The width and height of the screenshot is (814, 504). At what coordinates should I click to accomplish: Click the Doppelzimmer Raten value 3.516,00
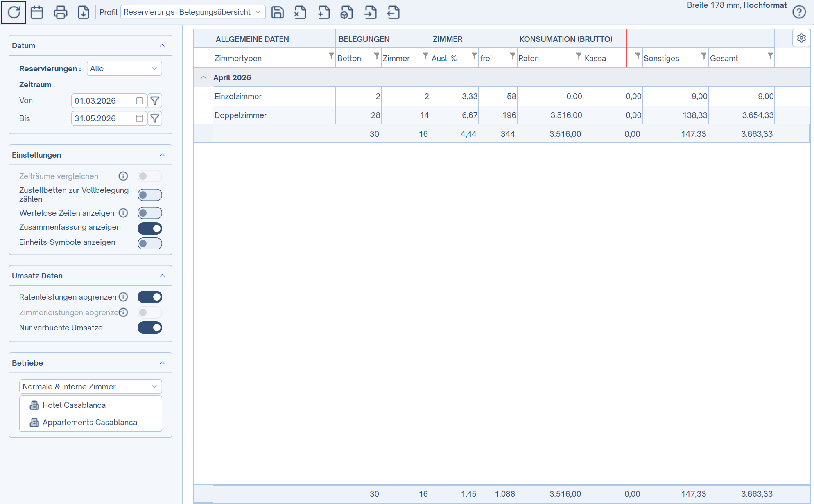(x=566, y=115)
